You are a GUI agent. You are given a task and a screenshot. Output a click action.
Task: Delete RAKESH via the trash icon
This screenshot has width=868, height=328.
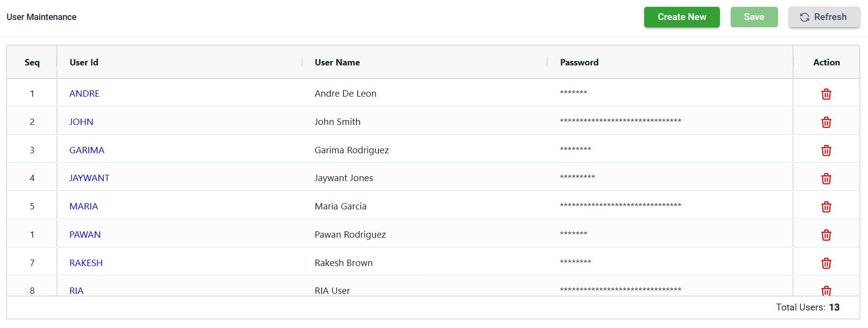(x=826, y=264)
